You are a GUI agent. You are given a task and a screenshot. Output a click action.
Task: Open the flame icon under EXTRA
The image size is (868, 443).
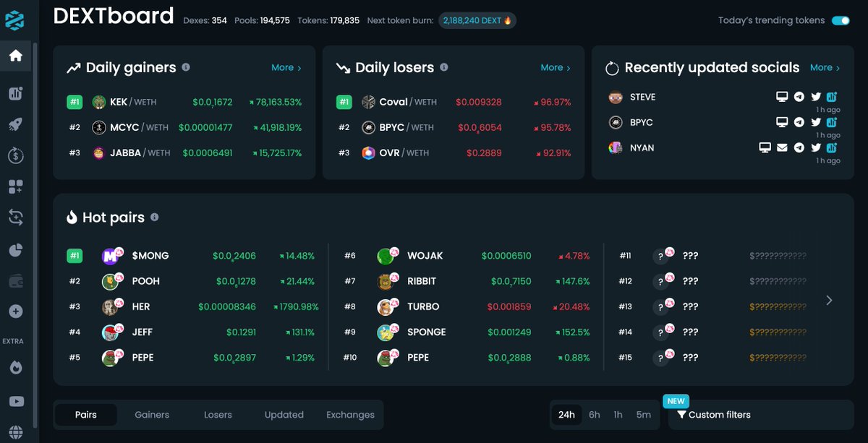coord(15,367)
